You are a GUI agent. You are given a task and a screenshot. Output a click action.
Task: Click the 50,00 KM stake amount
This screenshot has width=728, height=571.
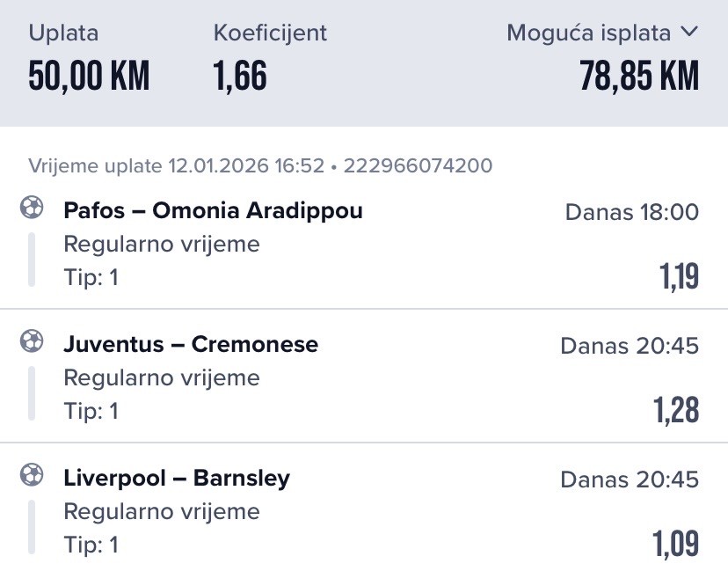(89, 77)
